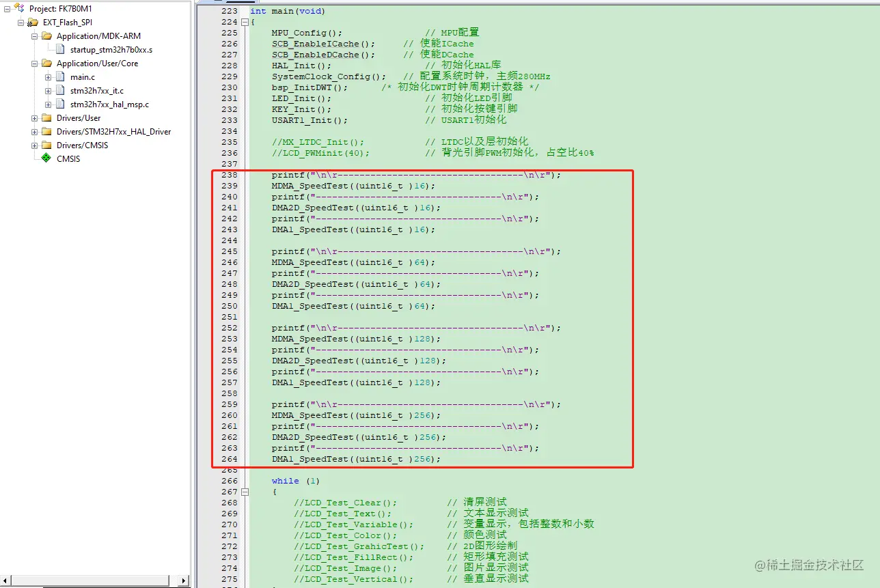Click the "DMA2D_SpeedTest((uint16_t )64);" call
The image size is (880, 588).
click(356, 284)
